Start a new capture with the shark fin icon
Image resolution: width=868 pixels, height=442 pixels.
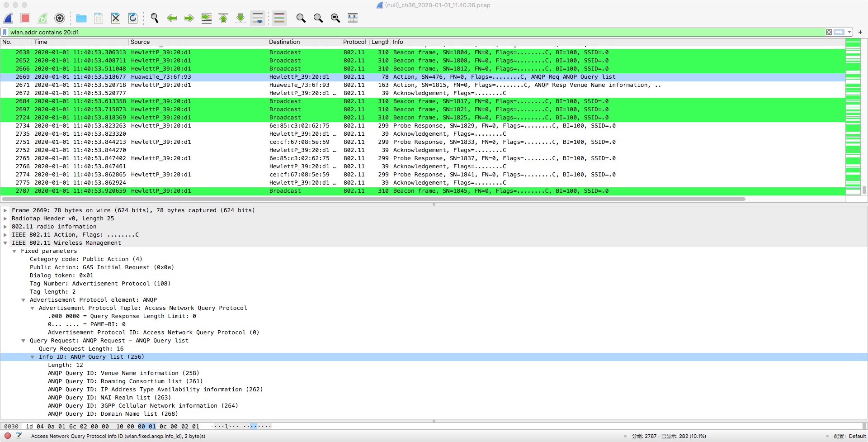pyautogui.click(x=9, y=18)
